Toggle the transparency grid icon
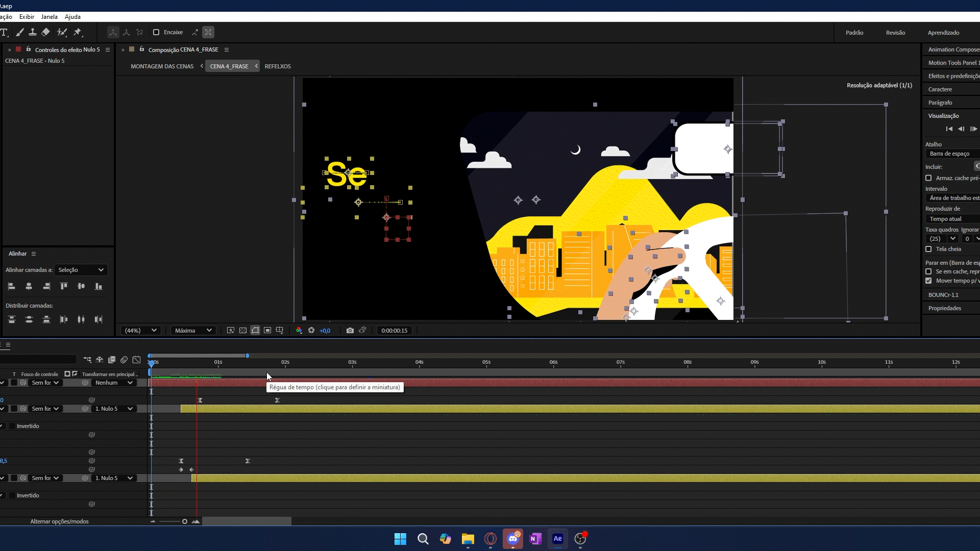The height and width of the screenshot is (551, 980). point(243,331)
